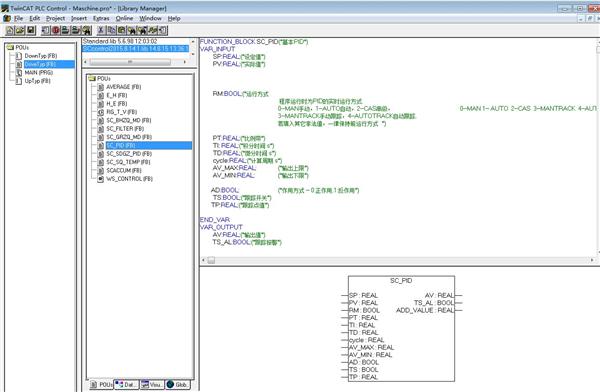Screen dimensions: 600x392
Task: Select E_H (FB) in the library tree
Action: tap(117, 95)
